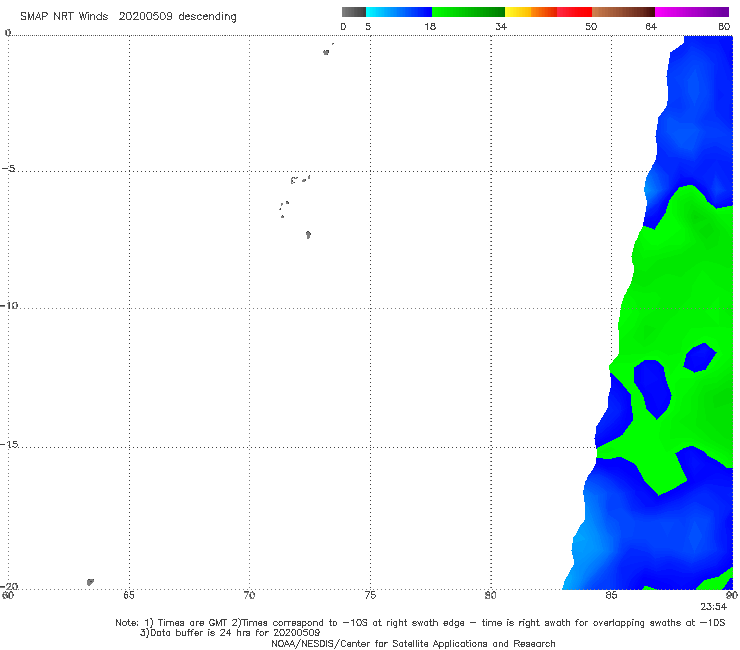Click the green 18-34 segment of color bar
Viewport: 740px width, 650px height.
(x=468, y=12)
